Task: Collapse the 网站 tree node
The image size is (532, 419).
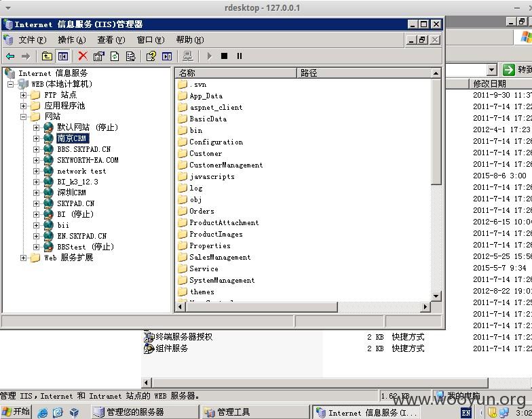Action: pyautogui.click(x=23, y=117)
